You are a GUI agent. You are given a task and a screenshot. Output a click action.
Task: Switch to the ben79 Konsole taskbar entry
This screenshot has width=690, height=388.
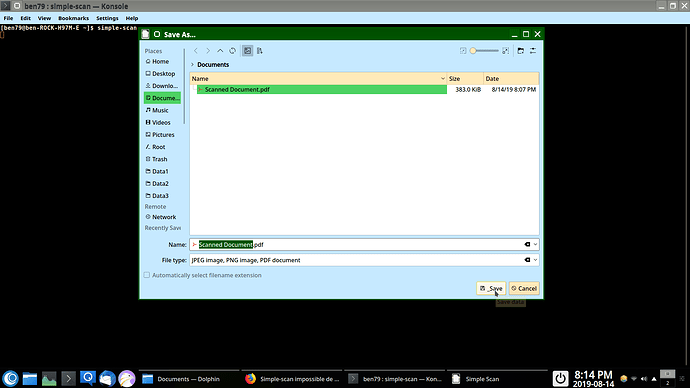click(x=395, y=379)
